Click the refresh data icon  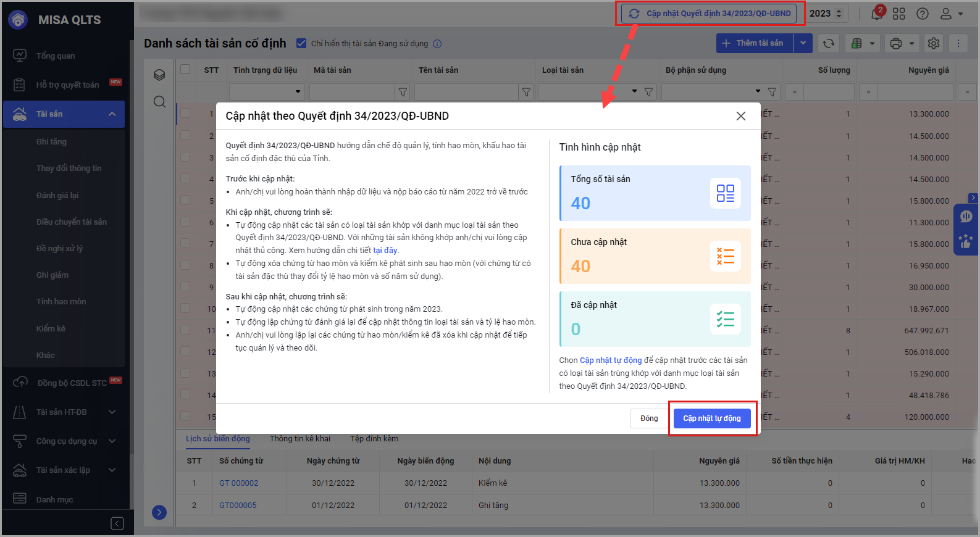[x=829, y=43]
